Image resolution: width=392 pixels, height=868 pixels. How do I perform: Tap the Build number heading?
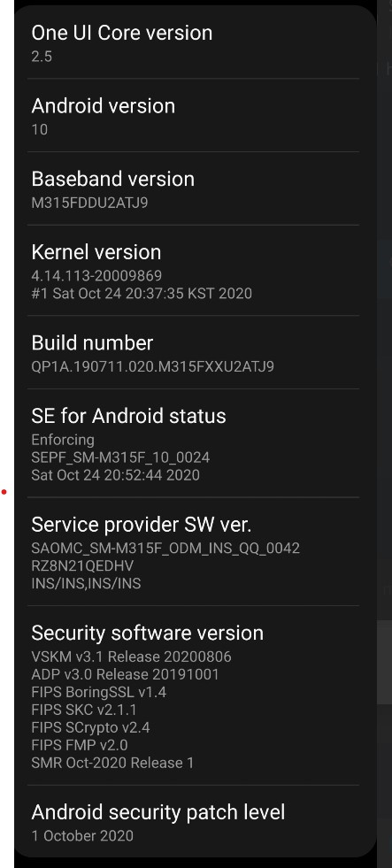92,342
